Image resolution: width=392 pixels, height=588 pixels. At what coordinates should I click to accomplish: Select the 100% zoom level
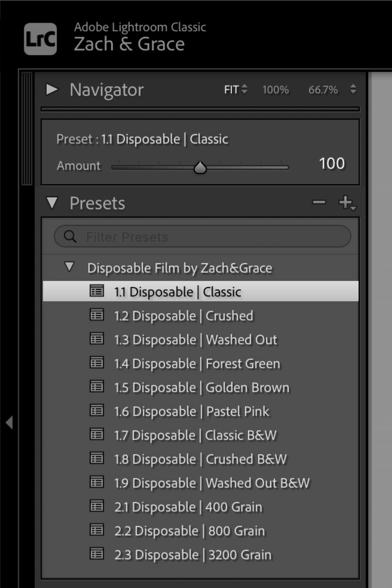[x=276, y=90]
